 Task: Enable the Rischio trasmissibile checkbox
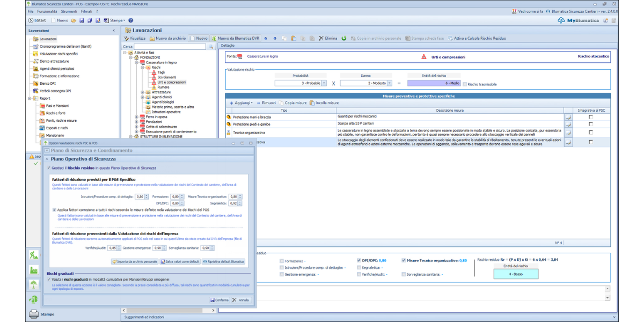[x=465, y=84]
